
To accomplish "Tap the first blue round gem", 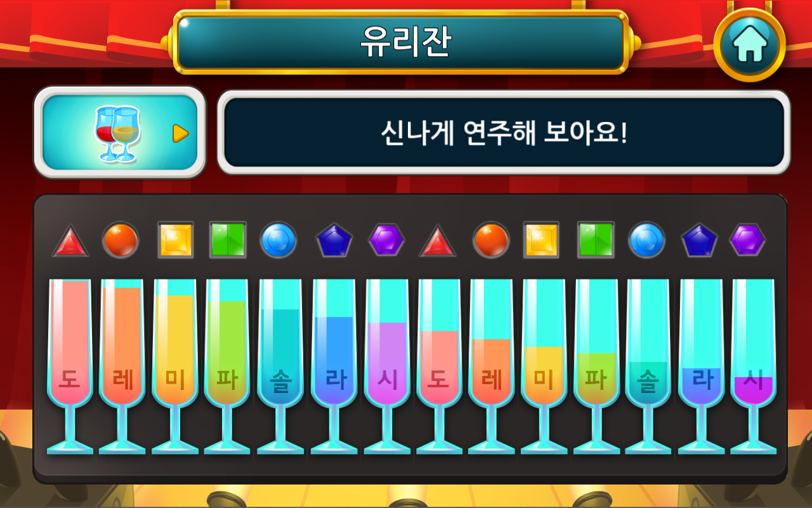I will 278,240.
